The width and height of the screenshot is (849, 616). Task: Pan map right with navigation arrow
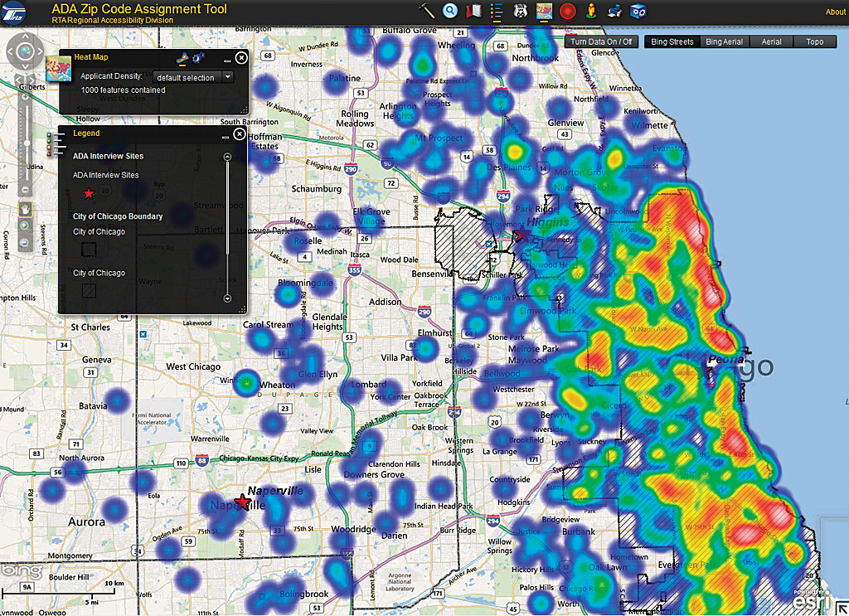pos(40,51)
